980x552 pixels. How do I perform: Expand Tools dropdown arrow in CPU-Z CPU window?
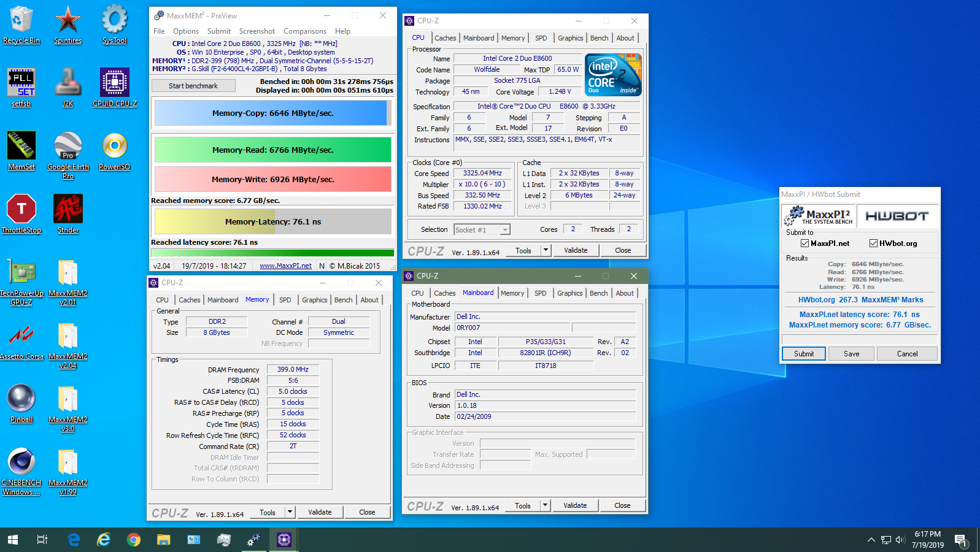[x=546, y=250]
